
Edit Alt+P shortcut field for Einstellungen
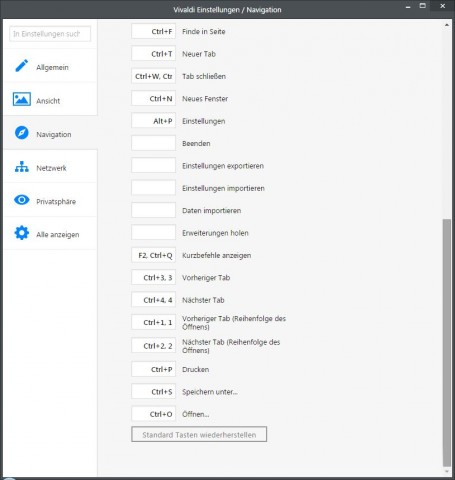(x=153, y=121)
